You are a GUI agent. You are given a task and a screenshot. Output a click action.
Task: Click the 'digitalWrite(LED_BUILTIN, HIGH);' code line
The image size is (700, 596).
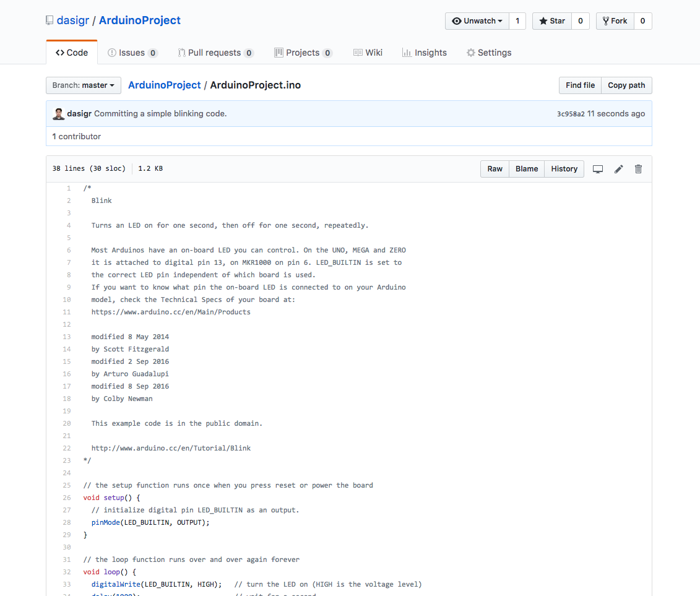[157, 584]
